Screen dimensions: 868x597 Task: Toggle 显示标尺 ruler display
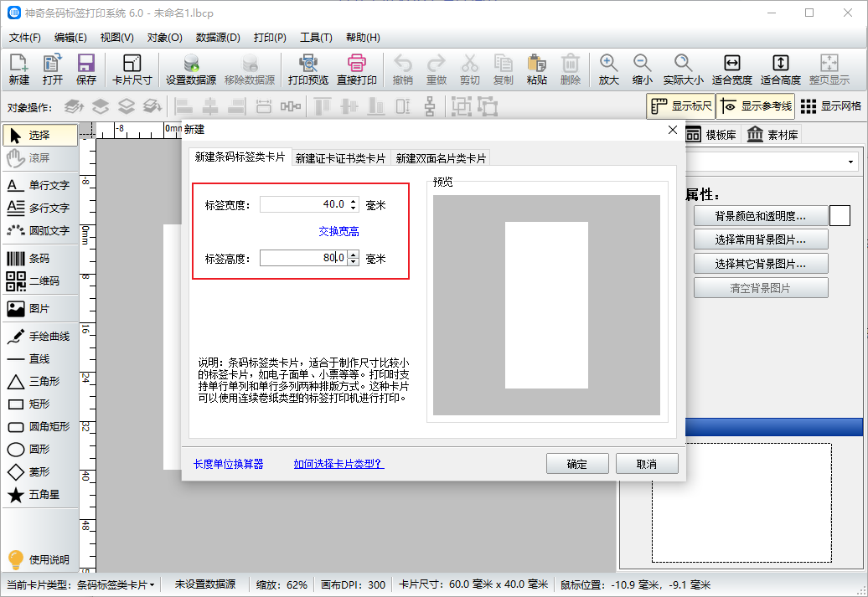[681, 106]
